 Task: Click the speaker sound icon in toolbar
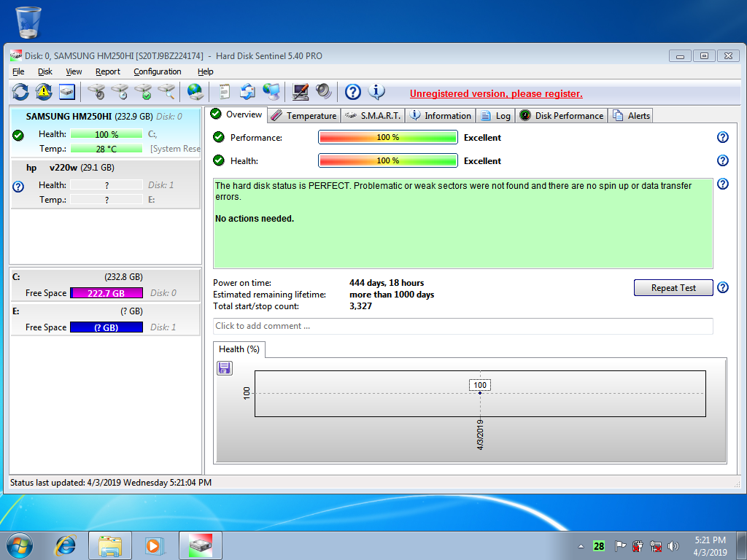(323, 91)
